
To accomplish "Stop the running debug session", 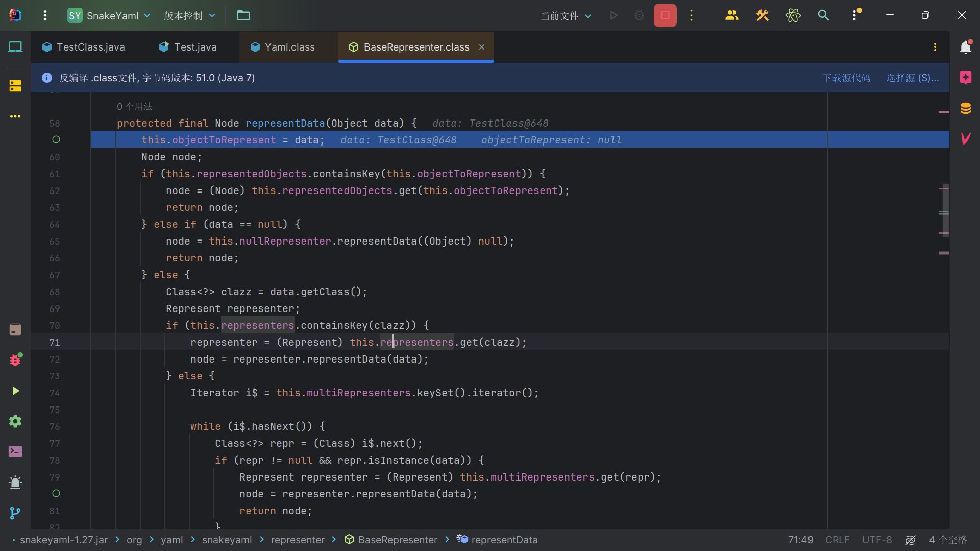I will 665,15.
